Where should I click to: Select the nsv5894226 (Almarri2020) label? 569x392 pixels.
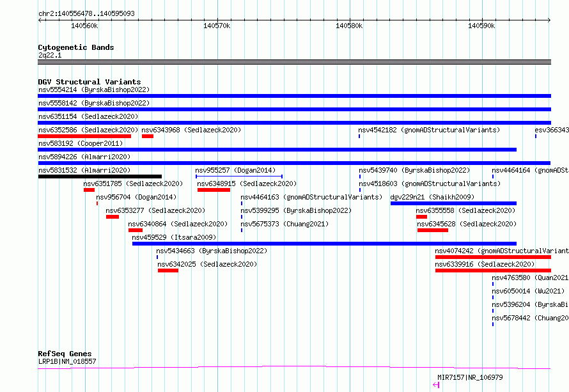click(84, 157)
